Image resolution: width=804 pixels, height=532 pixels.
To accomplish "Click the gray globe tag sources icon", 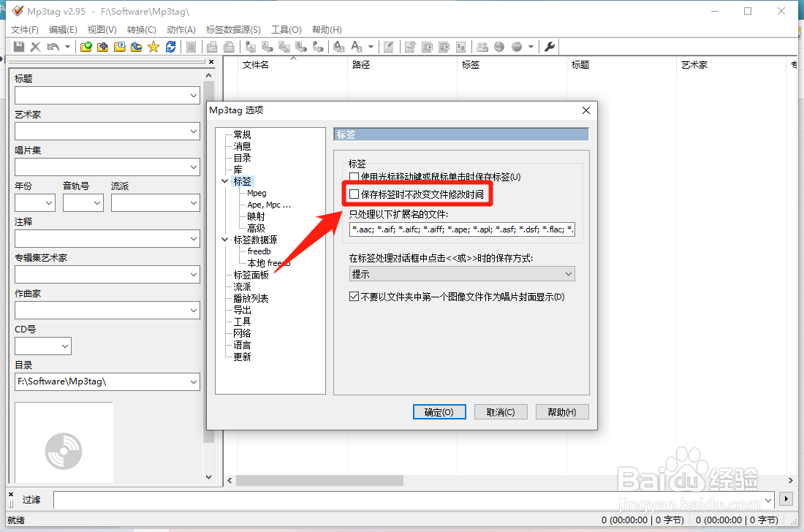I will click(517, 47).
